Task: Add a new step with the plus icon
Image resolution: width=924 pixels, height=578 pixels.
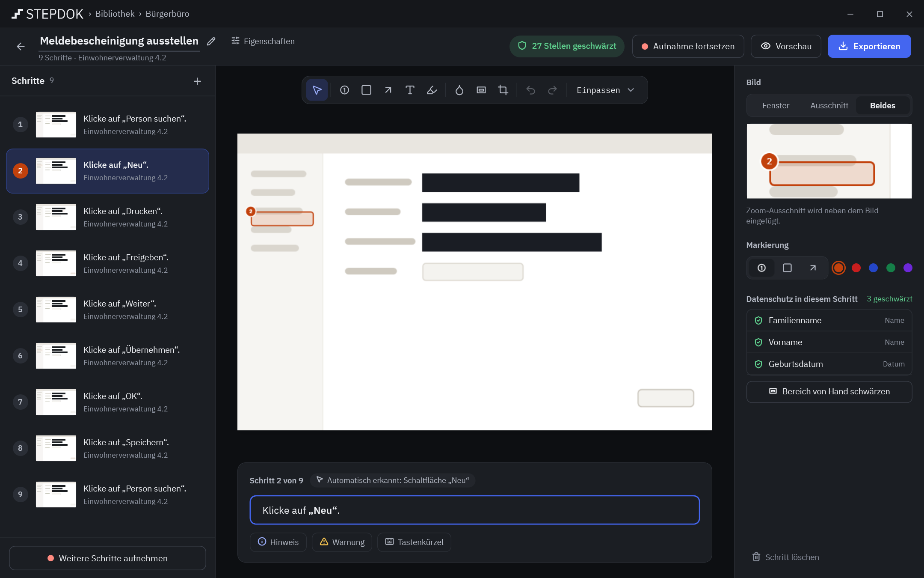Action: click(197, 81)
